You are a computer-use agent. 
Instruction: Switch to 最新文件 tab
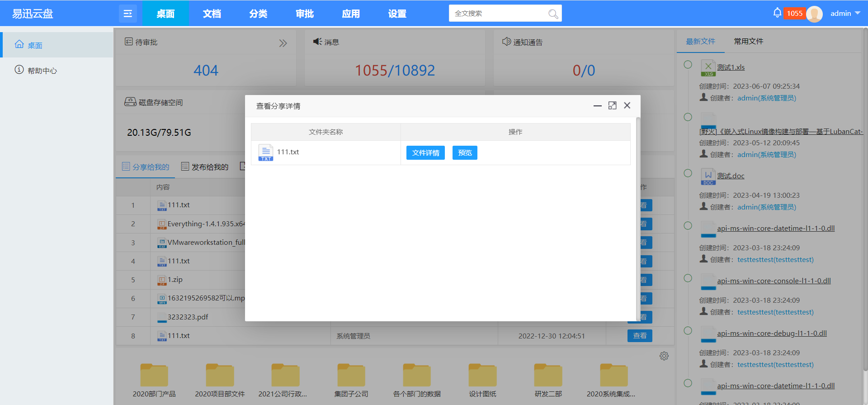click(701, 41)
